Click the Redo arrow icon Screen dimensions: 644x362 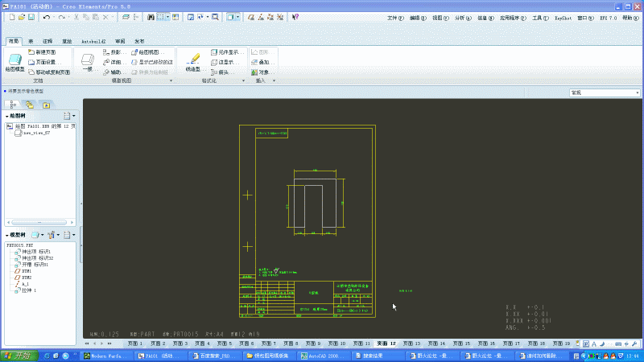point(62,17)
